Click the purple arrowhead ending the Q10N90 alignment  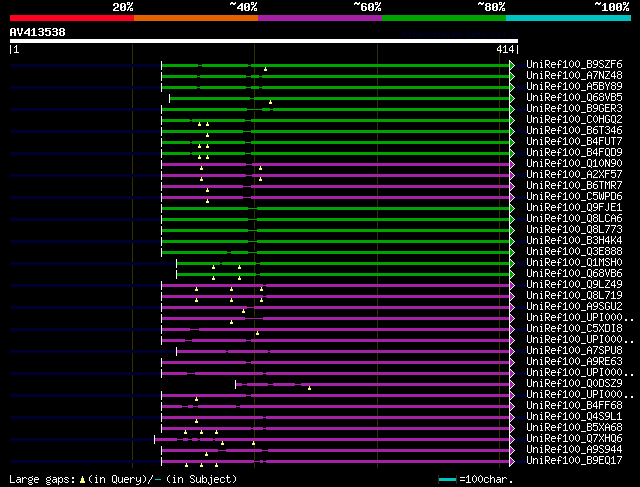[512, 165]
